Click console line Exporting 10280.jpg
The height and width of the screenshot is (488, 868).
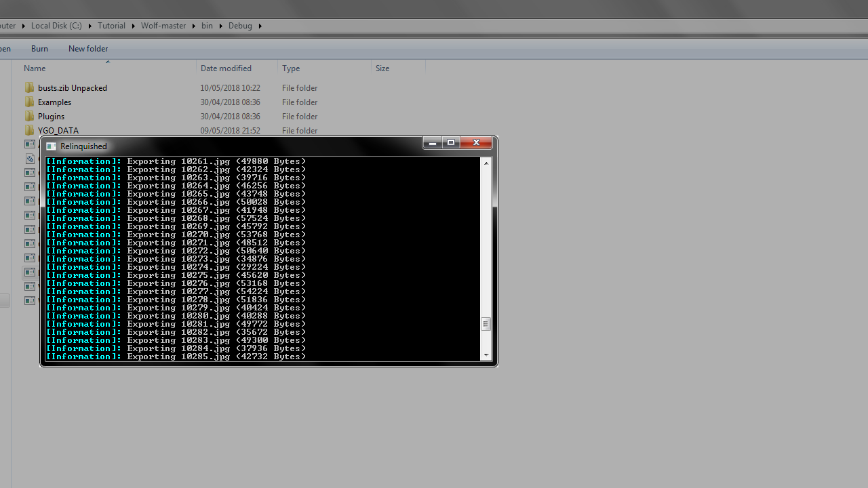[x=176, y=316]
